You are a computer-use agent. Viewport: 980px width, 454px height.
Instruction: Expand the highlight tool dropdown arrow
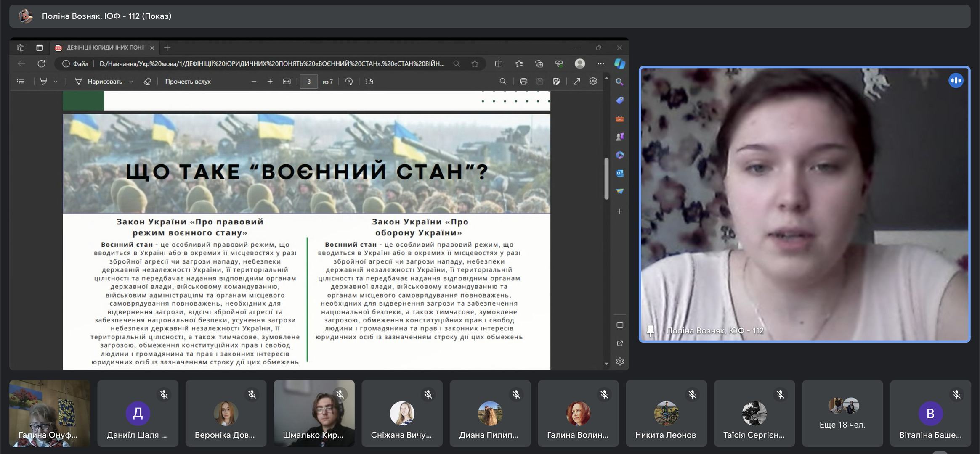click(56, 82)
